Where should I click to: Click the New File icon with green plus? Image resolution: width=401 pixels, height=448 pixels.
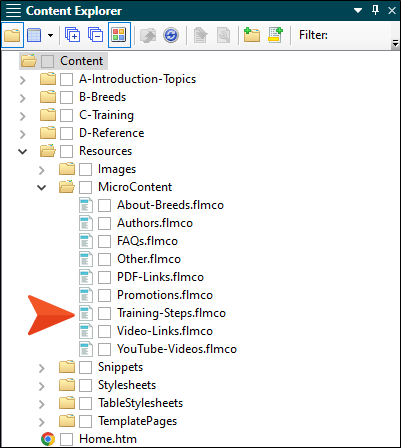(x=275, y=35)
